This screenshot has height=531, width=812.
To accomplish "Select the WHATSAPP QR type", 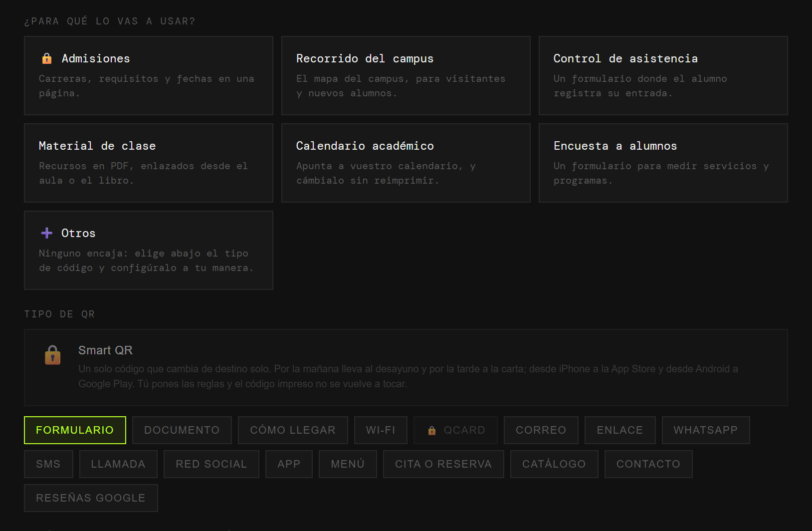I will 706,430.
